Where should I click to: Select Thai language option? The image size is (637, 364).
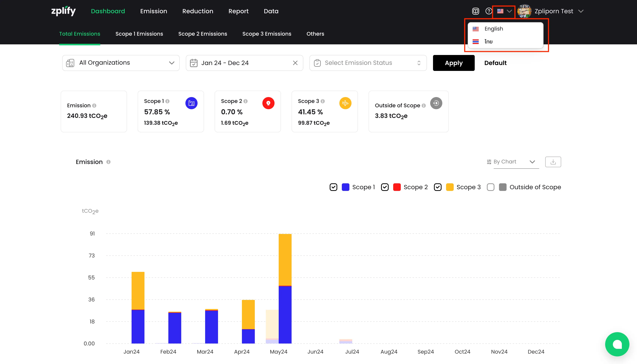[x=489, y=42]
